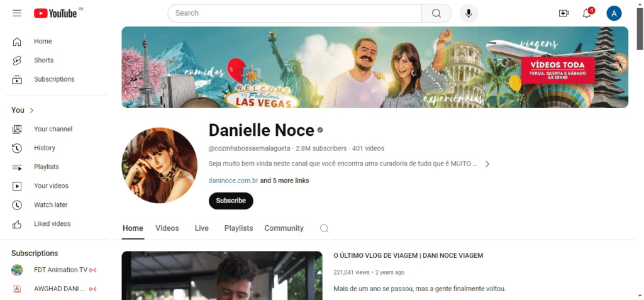
Task: Click the History clock icon
Action: tap(17, 148)
